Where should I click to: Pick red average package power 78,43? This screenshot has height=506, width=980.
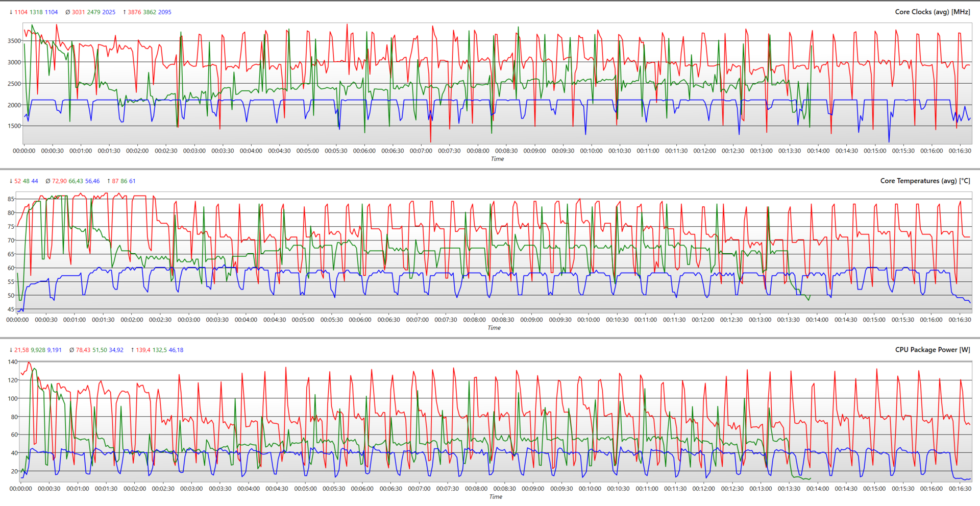(83, 350)
